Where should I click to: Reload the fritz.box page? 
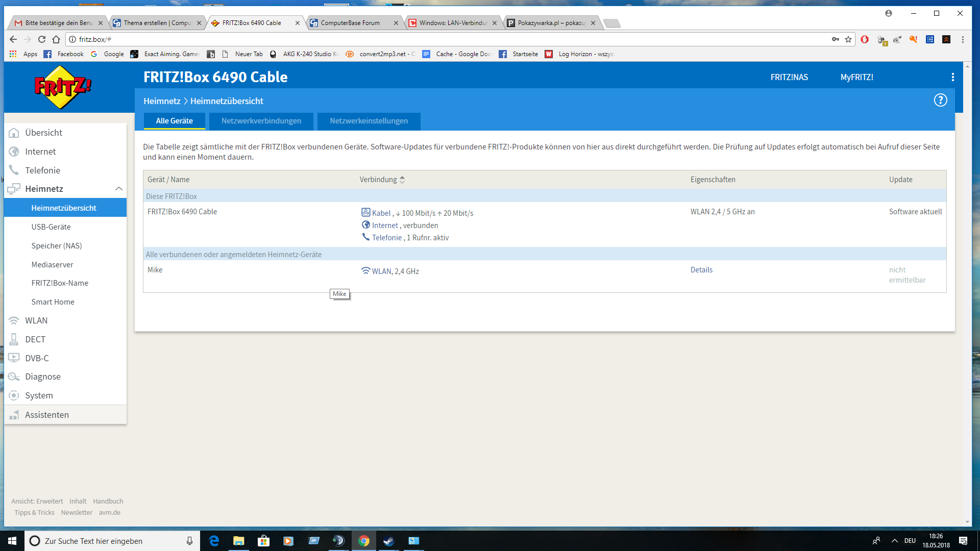42,39
